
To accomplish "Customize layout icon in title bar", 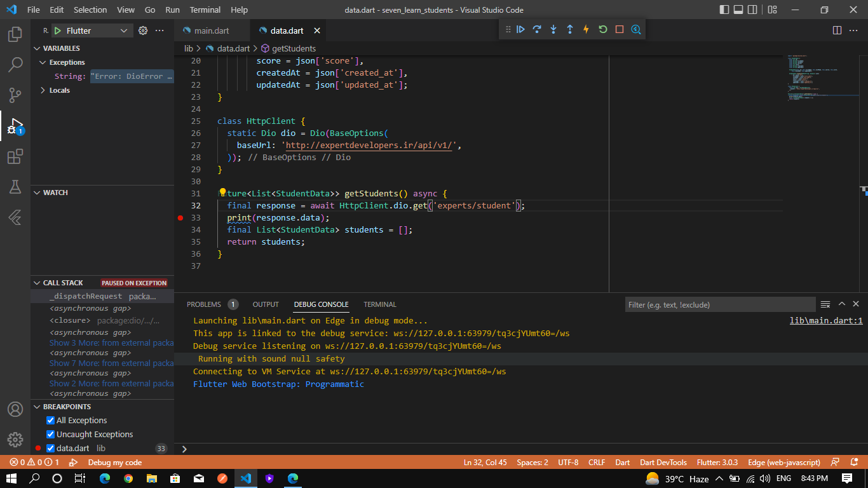I will (x=773, y=10).
